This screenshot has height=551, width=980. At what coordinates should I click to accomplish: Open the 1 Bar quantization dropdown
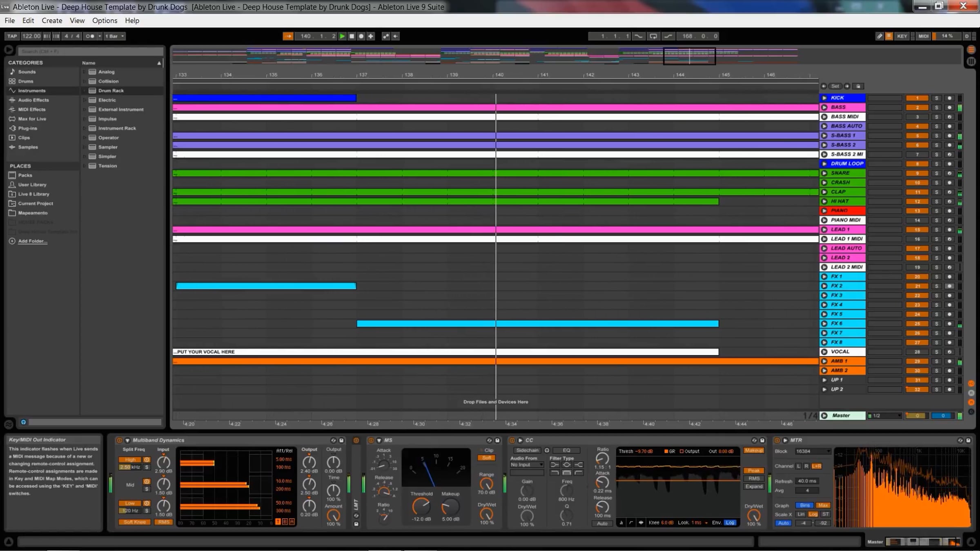tap(114, 36)
